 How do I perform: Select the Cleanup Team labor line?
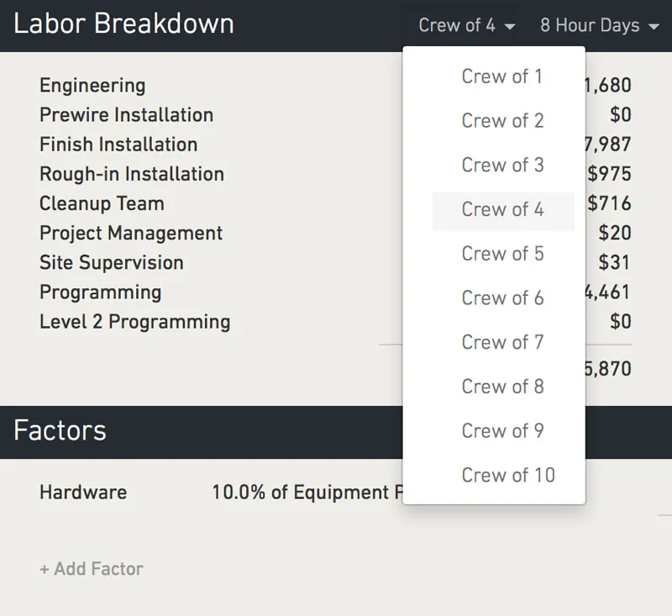335,203
